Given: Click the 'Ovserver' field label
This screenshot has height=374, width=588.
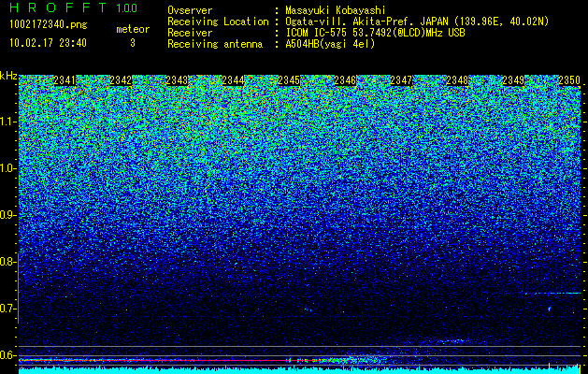Looking at the screenshot, I should coord(190,11).
